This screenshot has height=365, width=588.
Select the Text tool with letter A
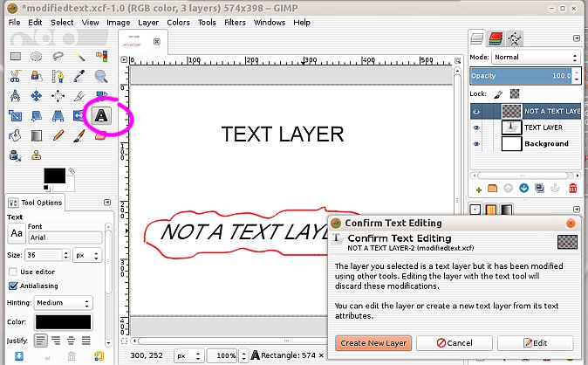(101, 115)
